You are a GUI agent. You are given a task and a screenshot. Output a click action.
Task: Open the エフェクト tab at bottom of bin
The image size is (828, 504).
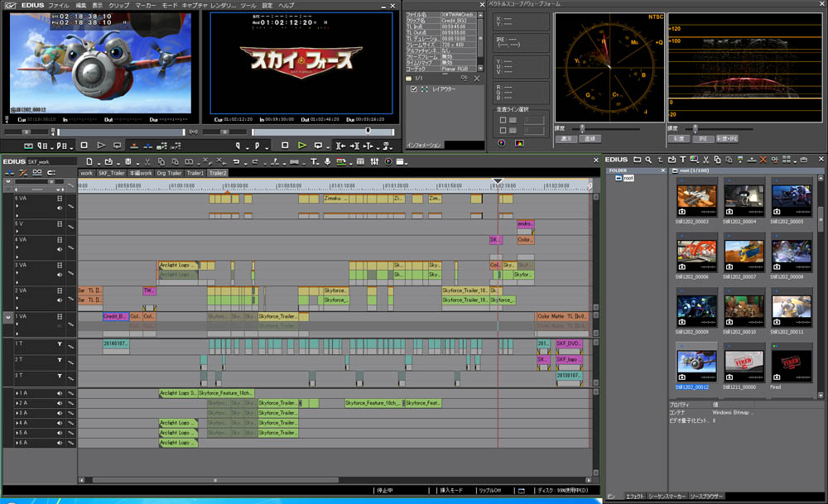tap(635, 496)
